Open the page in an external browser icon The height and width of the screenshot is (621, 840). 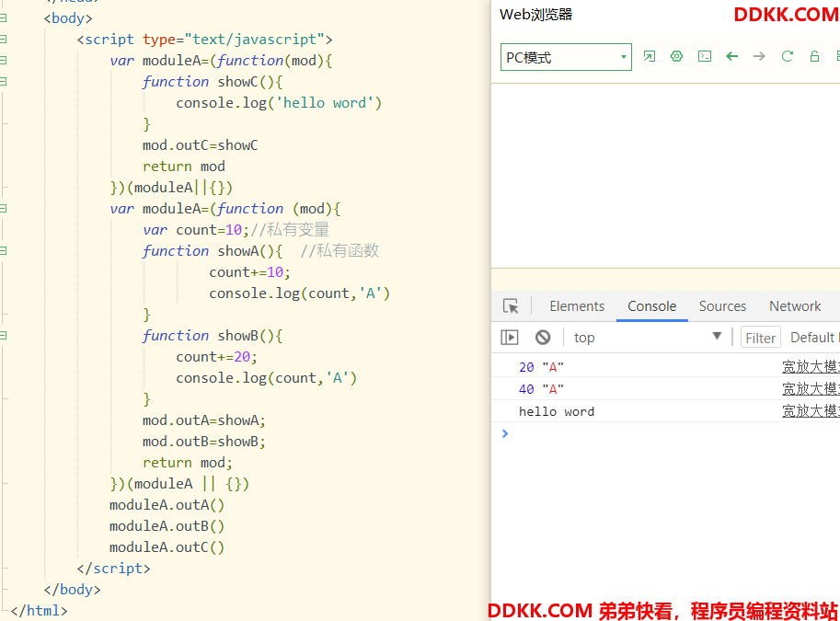(650, 56)
